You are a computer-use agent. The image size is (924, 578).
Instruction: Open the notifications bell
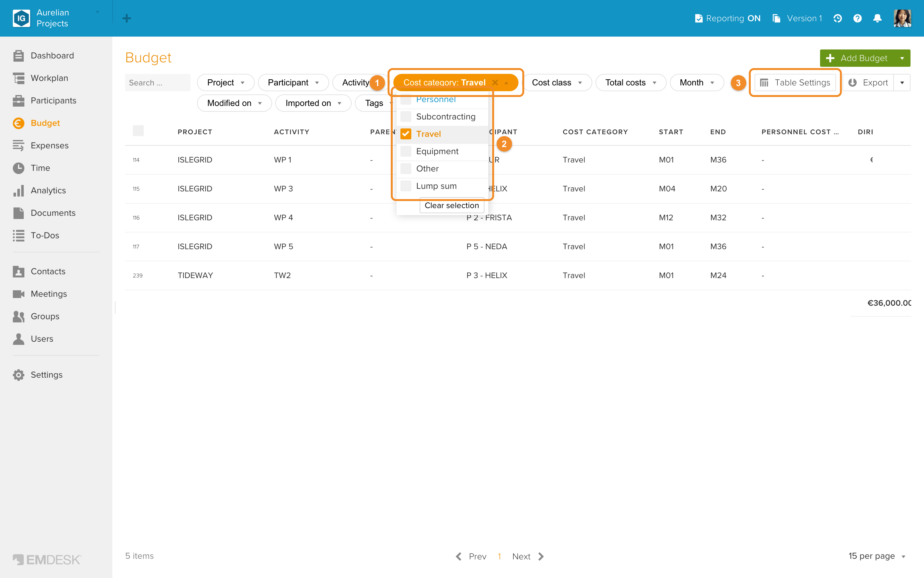[x=877, y=18]
